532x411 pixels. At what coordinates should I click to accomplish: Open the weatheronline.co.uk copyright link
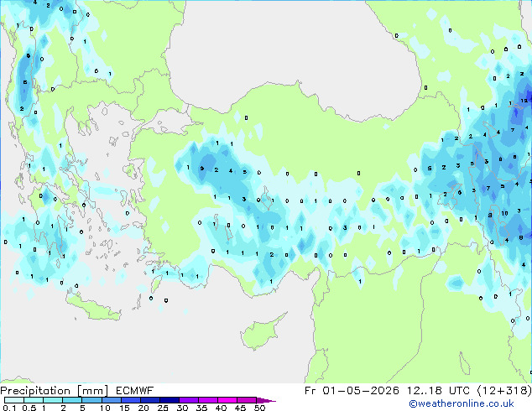(462, 403)
